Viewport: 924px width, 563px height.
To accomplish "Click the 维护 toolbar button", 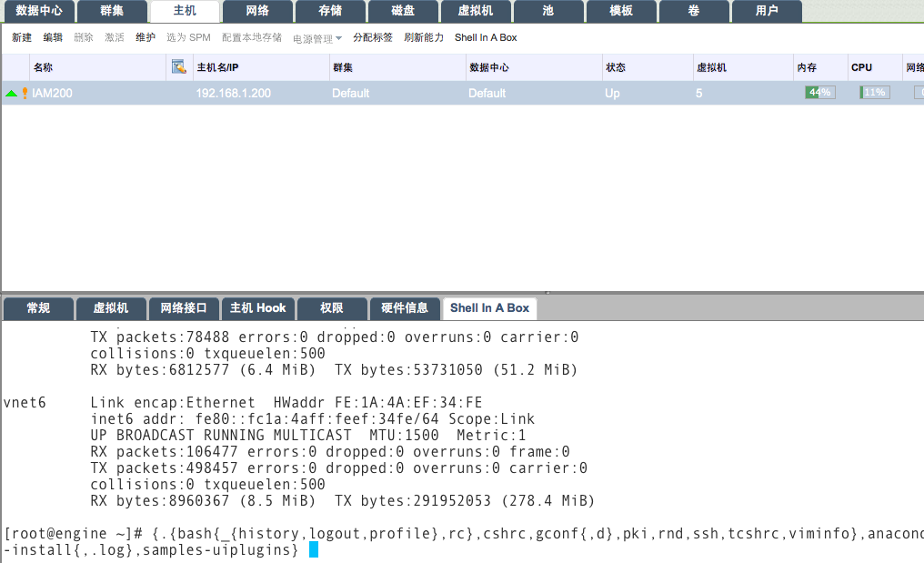I will pyautogui.click(x=146, y=37).
